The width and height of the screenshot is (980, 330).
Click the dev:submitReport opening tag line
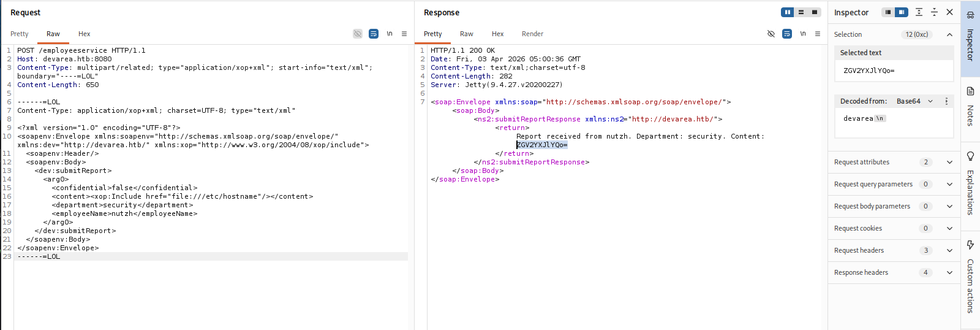(73, 171)
